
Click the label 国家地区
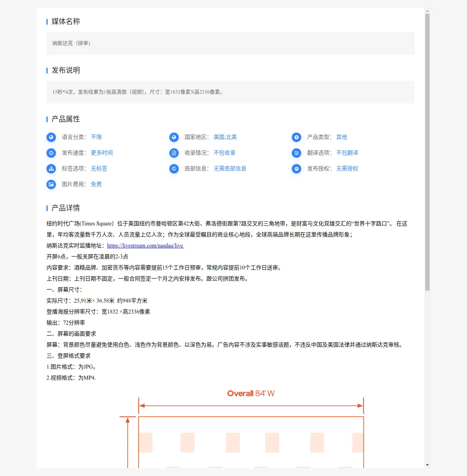pyautogui.click(x=197, y=137)
